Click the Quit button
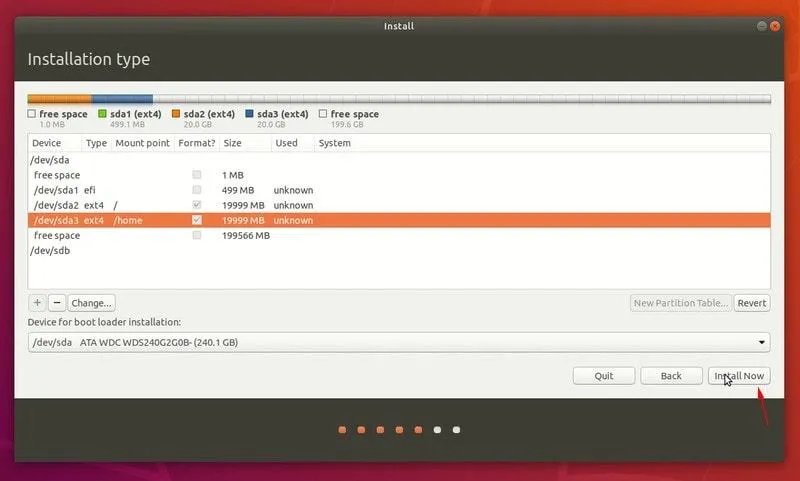 (x=603, y=376)
